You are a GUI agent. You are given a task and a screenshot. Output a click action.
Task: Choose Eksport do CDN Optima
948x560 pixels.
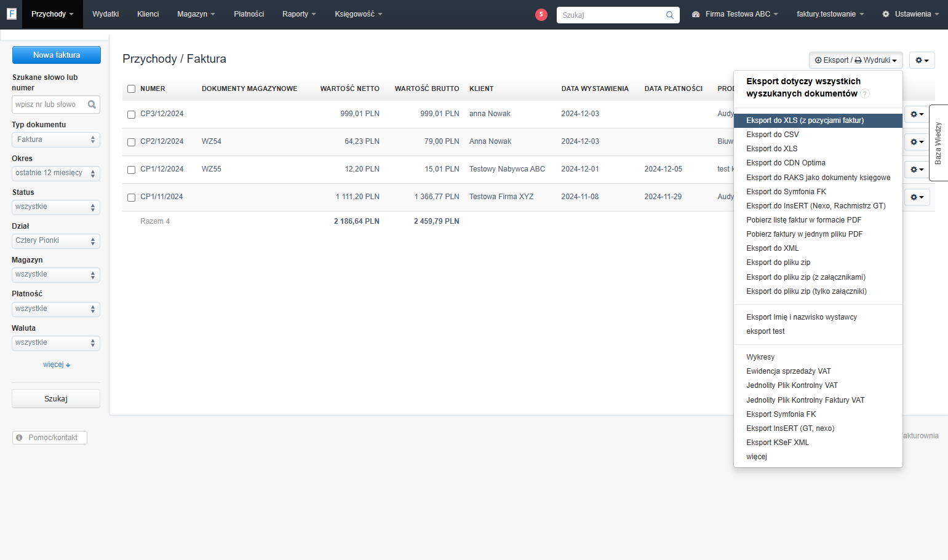pos(818,163)
